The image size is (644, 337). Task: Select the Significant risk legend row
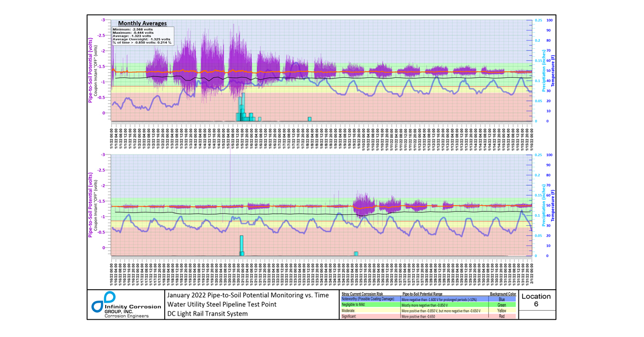pos(428,317)
